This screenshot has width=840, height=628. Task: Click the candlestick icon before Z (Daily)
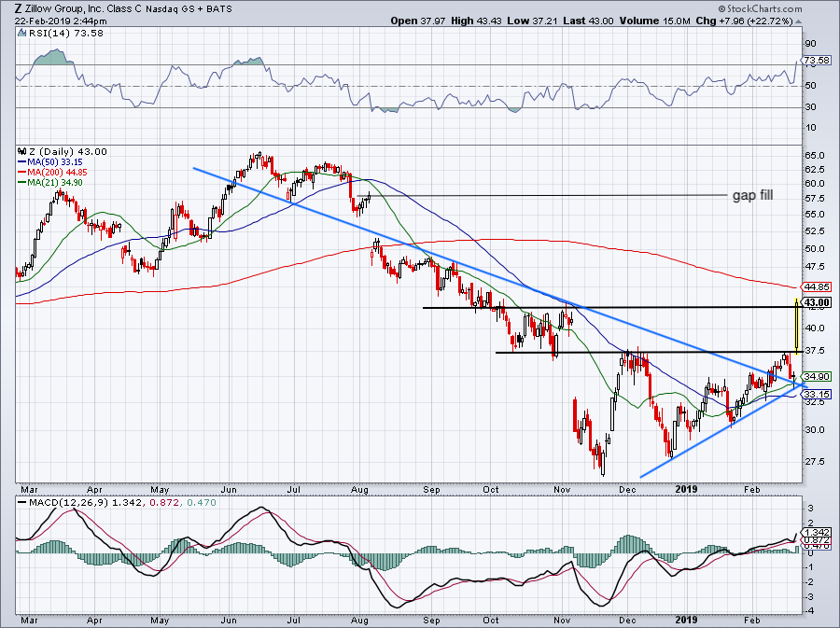pos(22,151)
